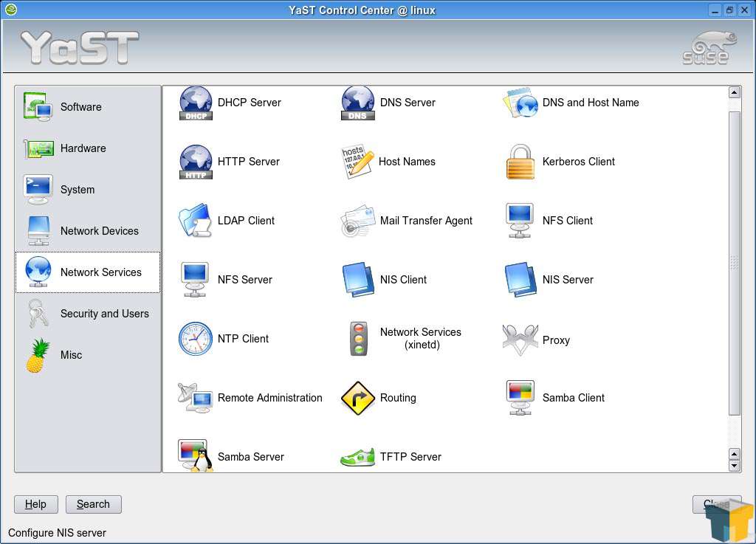The image size is (756, 544).
Task: Click "Network Services (xinetd)" text
Action: click(421, 339)
